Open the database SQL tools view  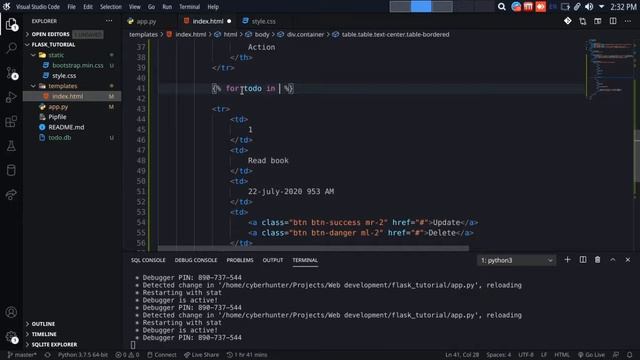click(11, 170)
